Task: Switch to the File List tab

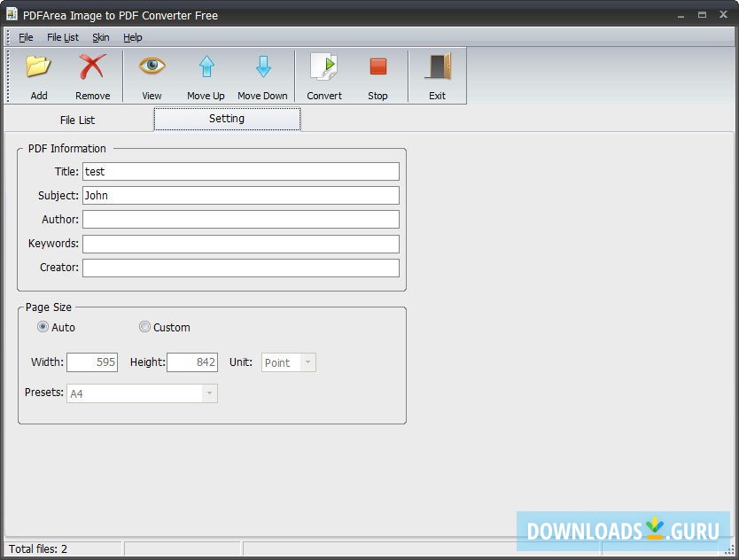Action: (x=78, y=121)
